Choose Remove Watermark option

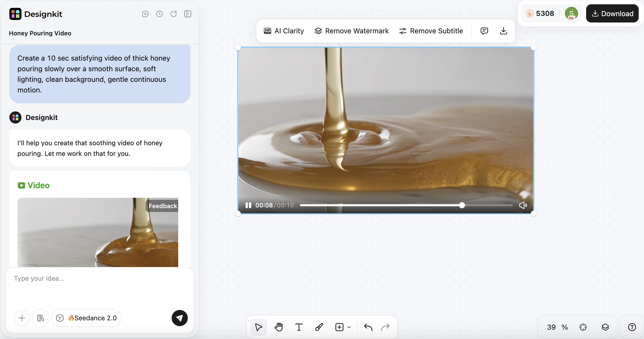pyautogui.click(x=352, y=31)
